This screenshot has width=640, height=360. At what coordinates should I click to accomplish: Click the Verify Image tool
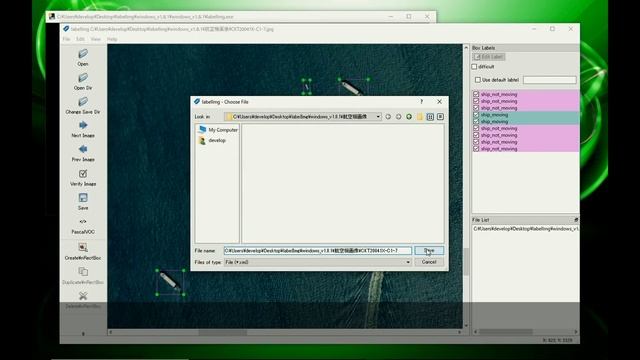(x=83, y=178)
